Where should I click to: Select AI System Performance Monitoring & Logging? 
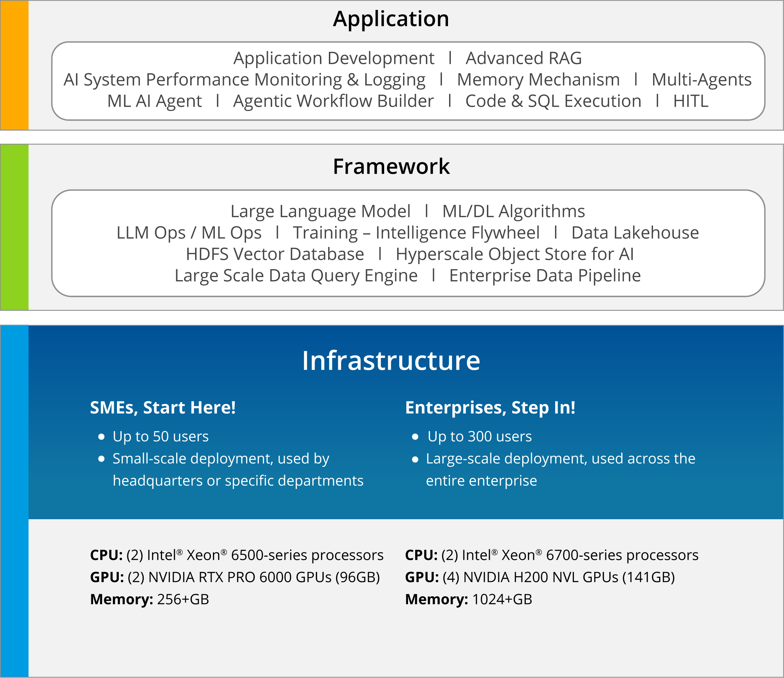(244, 80)
